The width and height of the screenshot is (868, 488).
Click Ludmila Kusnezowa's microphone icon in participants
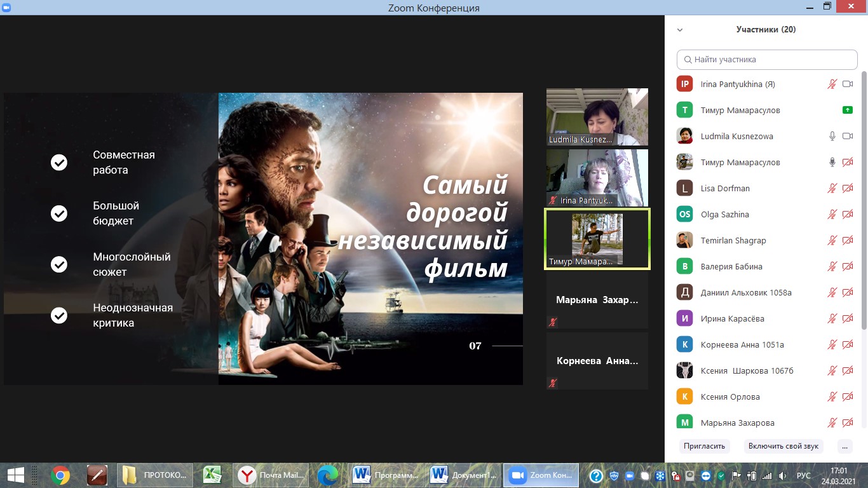pyautogui.click(x=832, y=136)
